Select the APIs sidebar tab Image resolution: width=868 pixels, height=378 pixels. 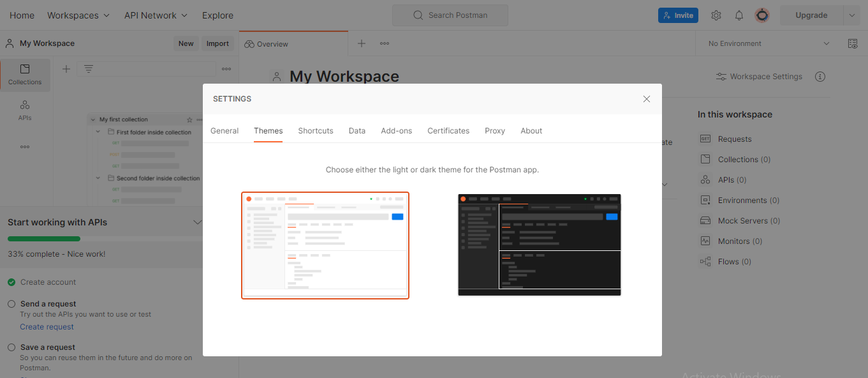[x=25, y=110]
